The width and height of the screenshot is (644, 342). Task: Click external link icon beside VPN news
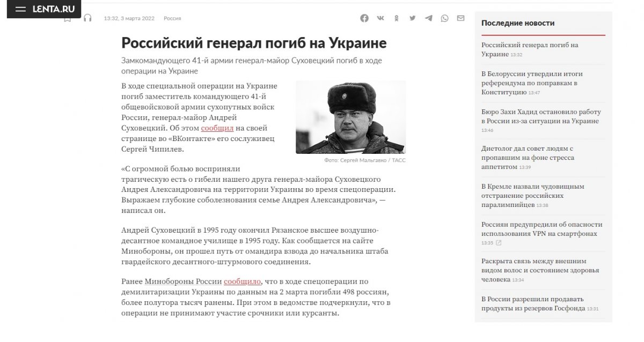tap(499, 243)
